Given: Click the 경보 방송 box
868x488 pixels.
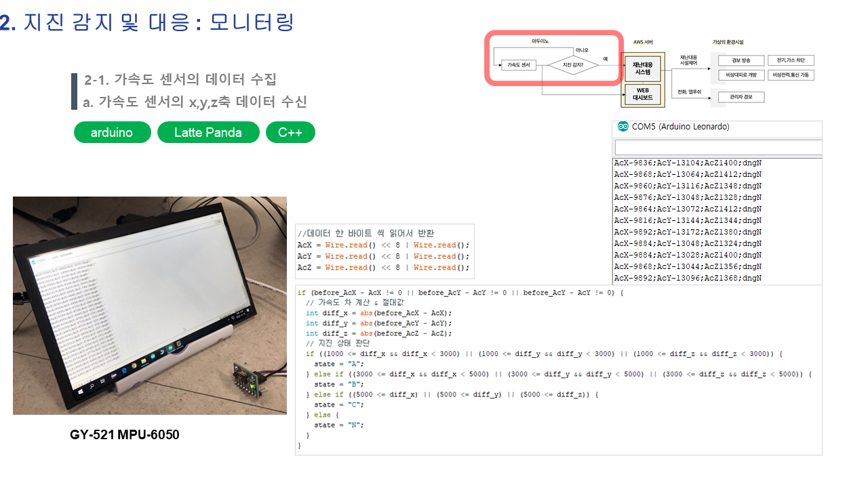Looking at the screenshot, I should coord(742,60).
